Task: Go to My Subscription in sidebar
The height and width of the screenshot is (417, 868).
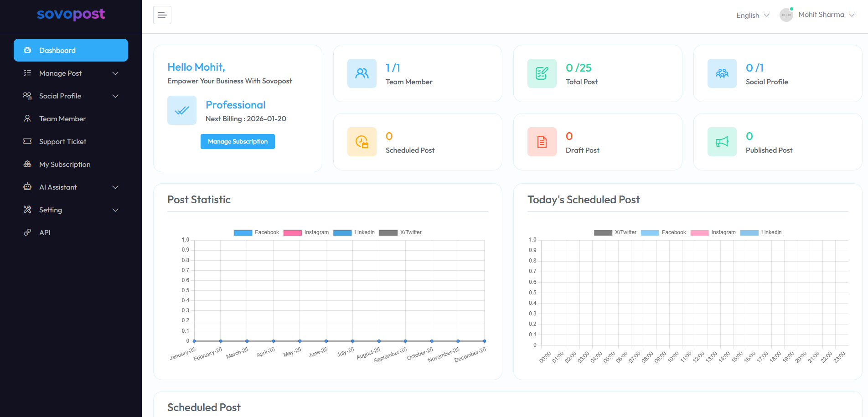Action: [65, 165]
